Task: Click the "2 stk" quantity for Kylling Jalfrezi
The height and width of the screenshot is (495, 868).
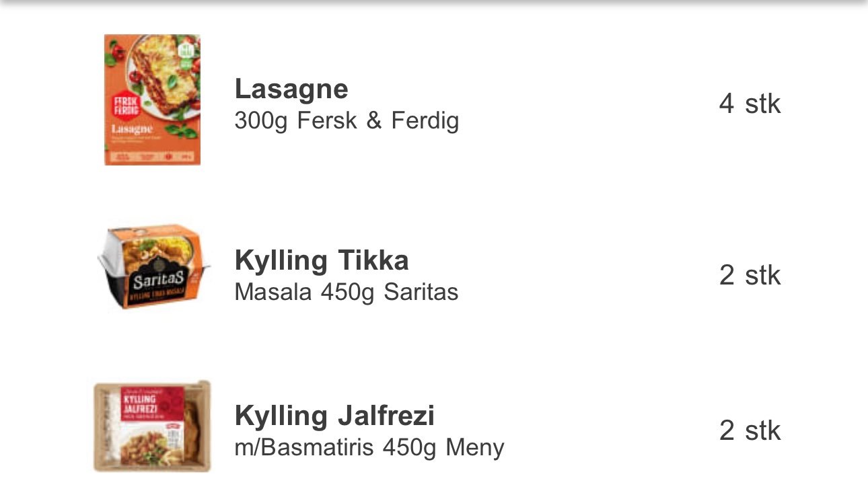Action: pyautogui.click(x=750, y=430)
